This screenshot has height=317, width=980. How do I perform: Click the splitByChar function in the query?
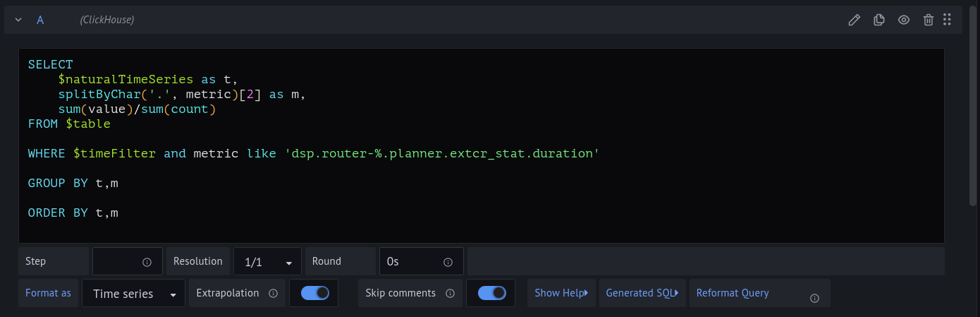99,94
